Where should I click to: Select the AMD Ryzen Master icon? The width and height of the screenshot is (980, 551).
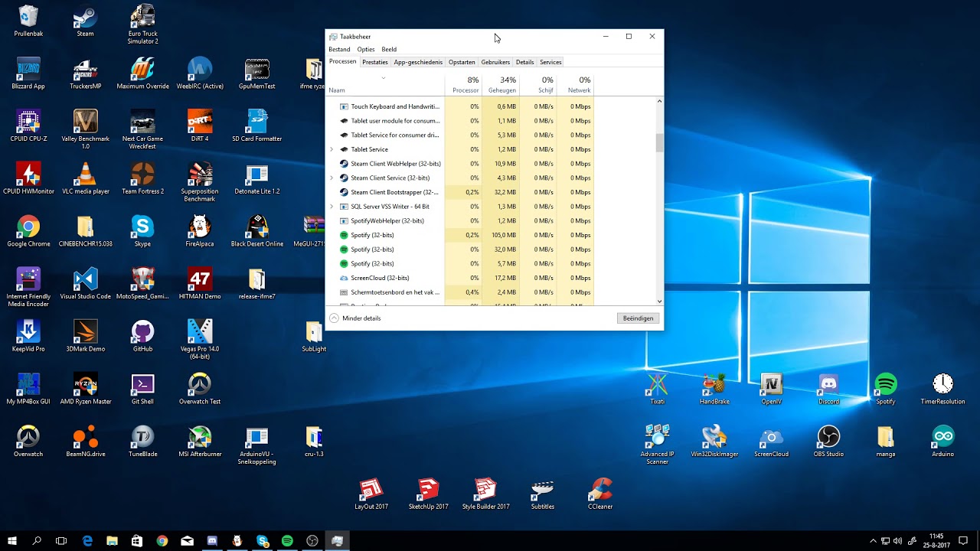point(85,389)
